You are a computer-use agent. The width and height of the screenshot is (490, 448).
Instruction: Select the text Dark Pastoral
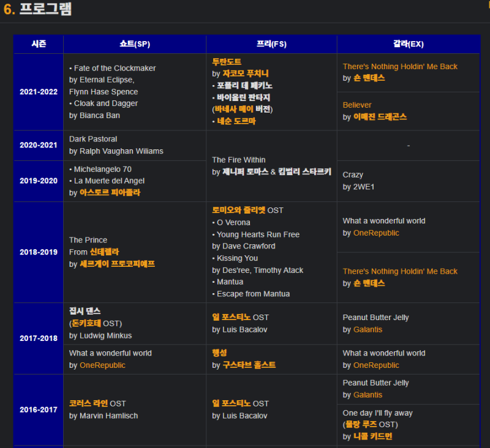pos(93,139)
